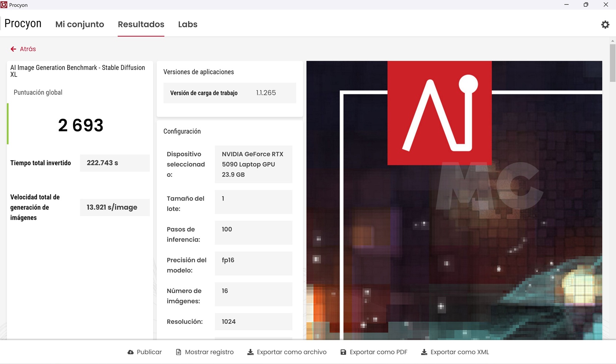616x364 pixels.
Task: Click the AI Image Generation Benchmark title
Action: click(78, 71)
